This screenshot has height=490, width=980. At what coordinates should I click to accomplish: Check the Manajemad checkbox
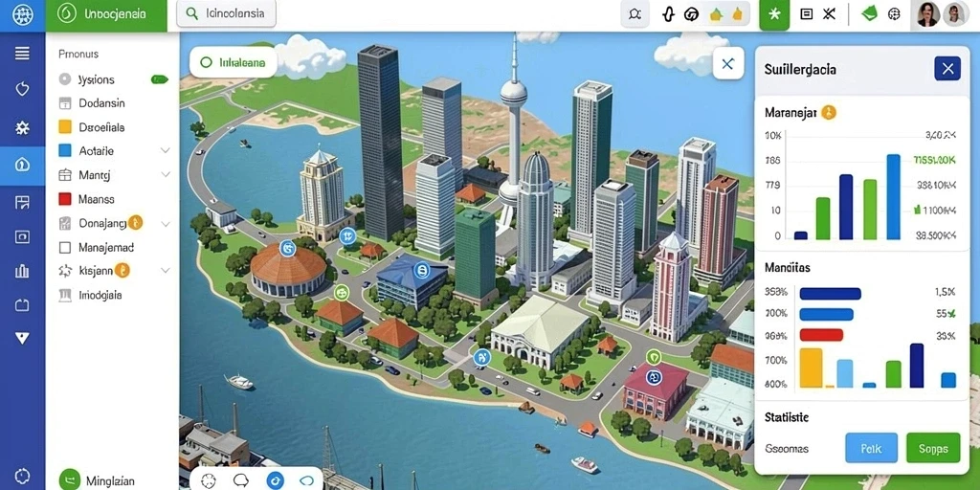[64, 248]
